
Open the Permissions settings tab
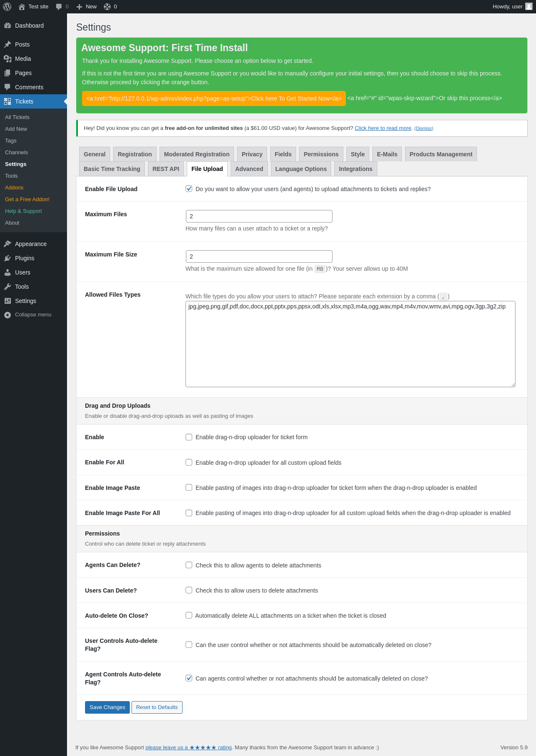pyautogui.click(x=321, y=154)
